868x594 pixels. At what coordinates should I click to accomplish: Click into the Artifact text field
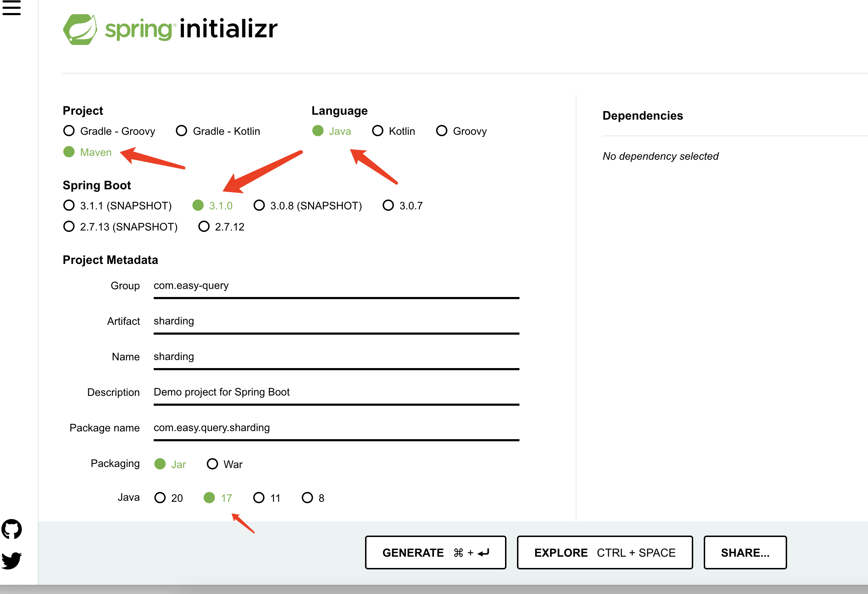tap(336, 321)
